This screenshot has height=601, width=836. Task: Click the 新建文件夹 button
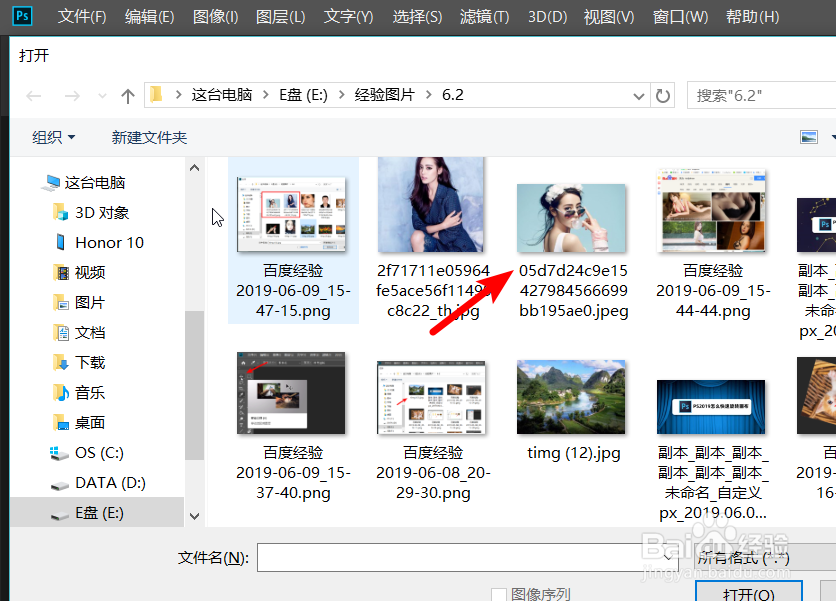coord(149,137)
